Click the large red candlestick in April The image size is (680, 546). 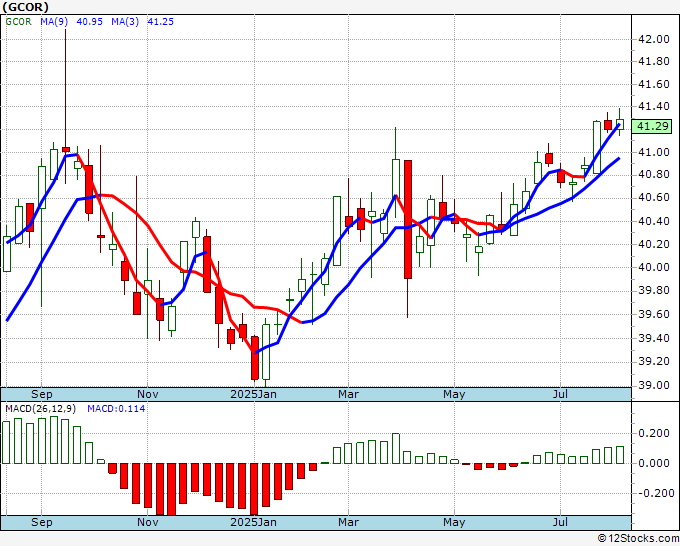(x=408, y=219)
